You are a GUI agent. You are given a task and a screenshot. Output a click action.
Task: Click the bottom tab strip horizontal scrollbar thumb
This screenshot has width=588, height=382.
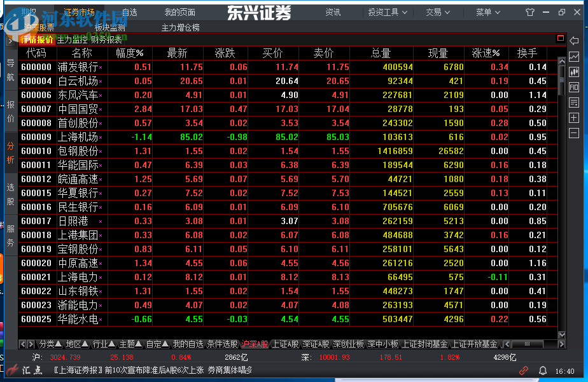528,344
